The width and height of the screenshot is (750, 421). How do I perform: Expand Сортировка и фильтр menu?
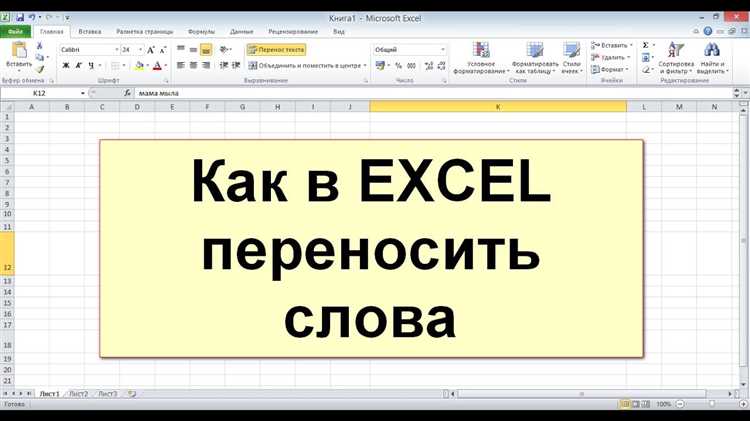675,58
